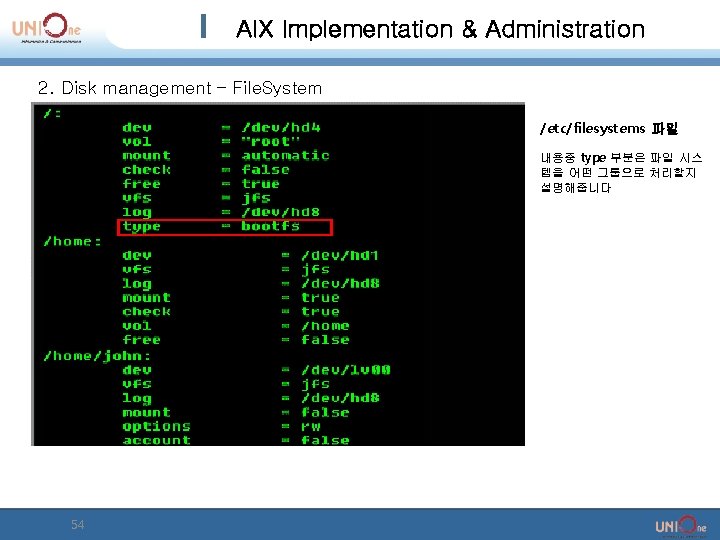The height and width of the screenshot is (540, 720).
Task: Click the value '"root"'
Action: (270, 141)
